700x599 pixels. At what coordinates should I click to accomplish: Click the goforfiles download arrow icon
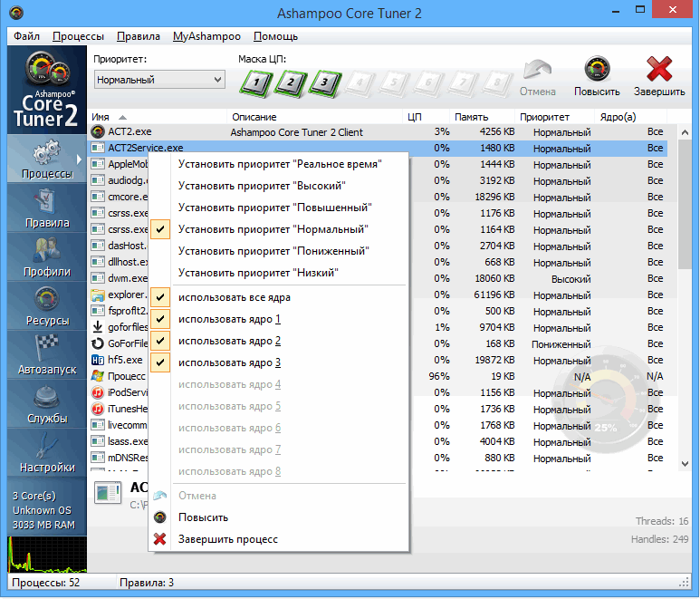pyautogui.click(x=97, y=327)
